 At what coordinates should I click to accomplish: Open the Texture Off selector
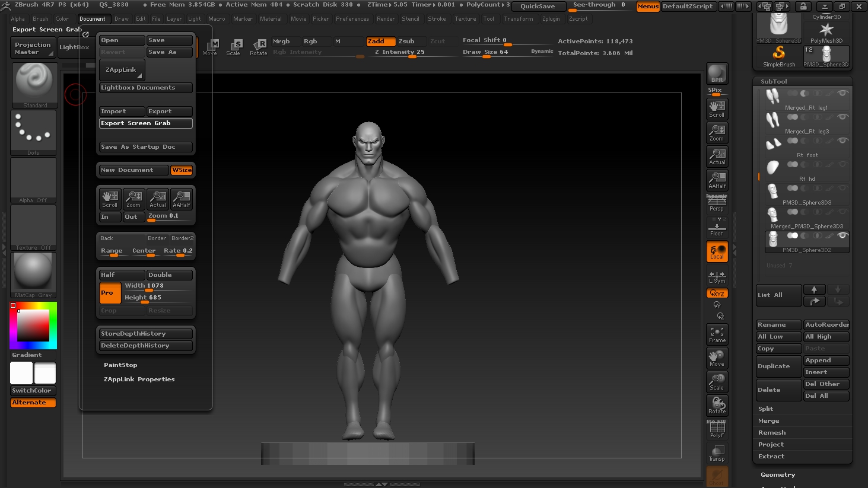[x=34, y=228]
